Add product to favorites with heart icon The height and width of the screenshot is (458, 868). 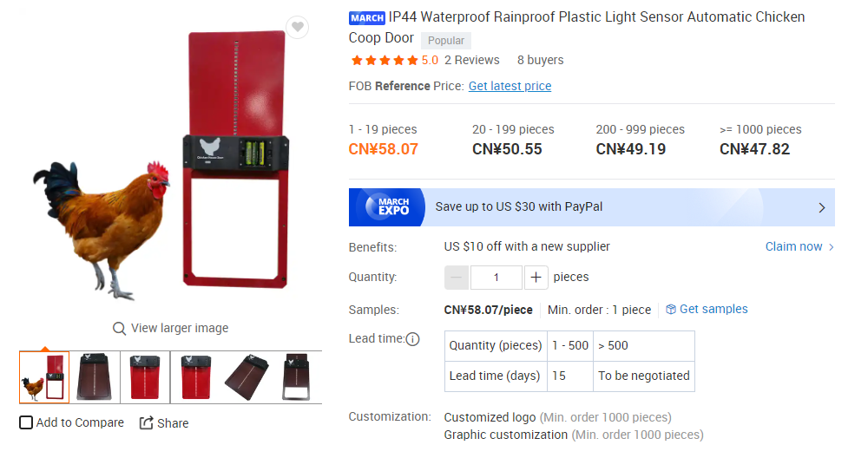point(298,27)
